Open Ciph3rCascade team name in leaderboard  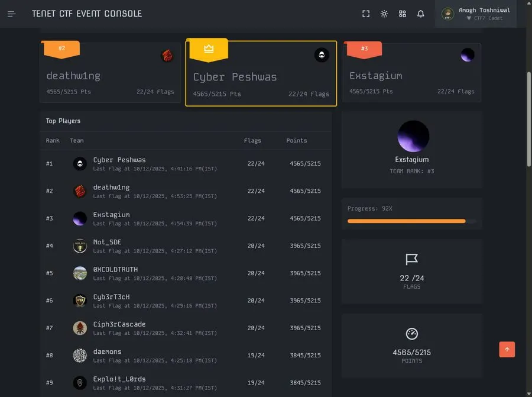point(119,324)
